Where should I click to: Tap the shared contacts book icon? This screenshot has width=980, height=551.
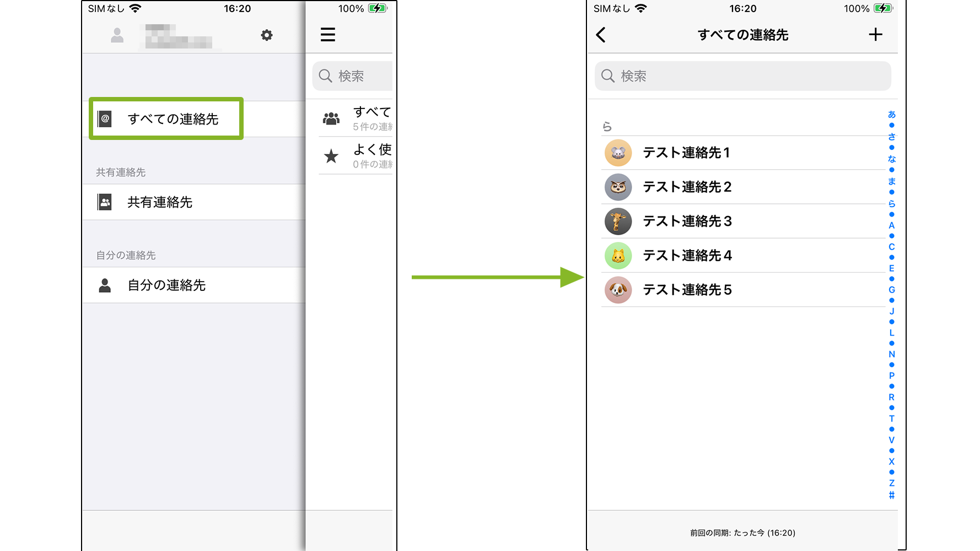click(x=105, y=202)
